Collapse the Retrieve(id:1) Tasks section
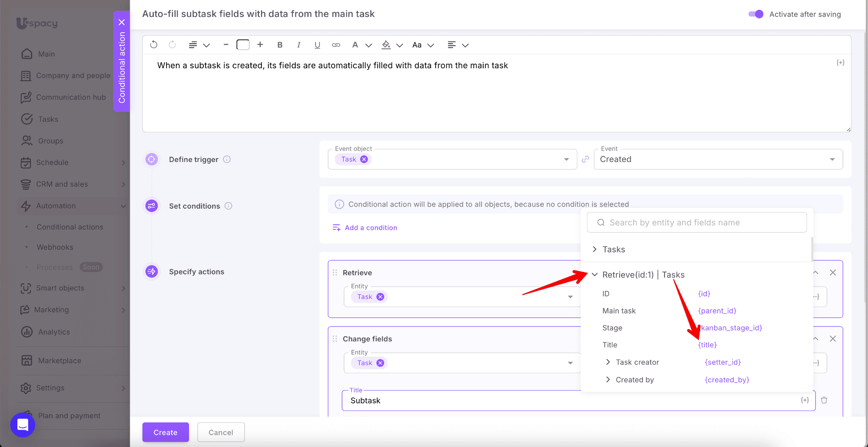The image size is (868, 447). click(595, 275)
